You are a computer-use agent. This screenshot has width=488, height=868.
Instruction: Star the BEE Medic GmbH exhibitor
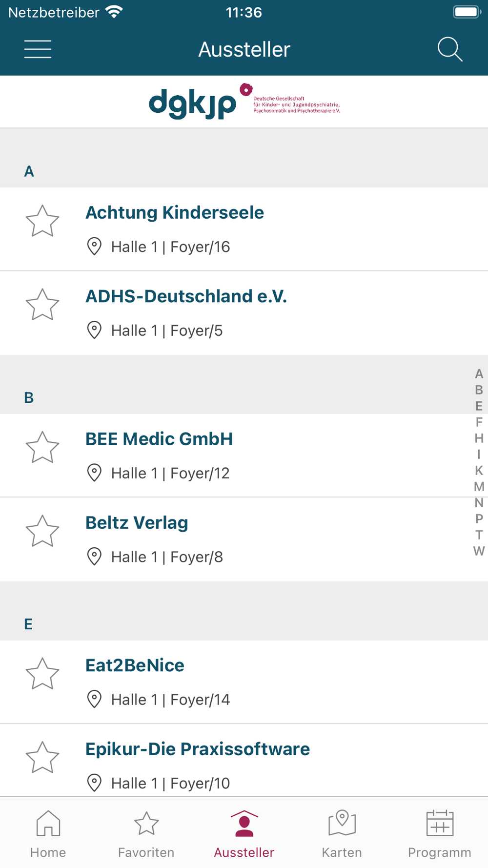pyautogui.click(x=42, y=447)
